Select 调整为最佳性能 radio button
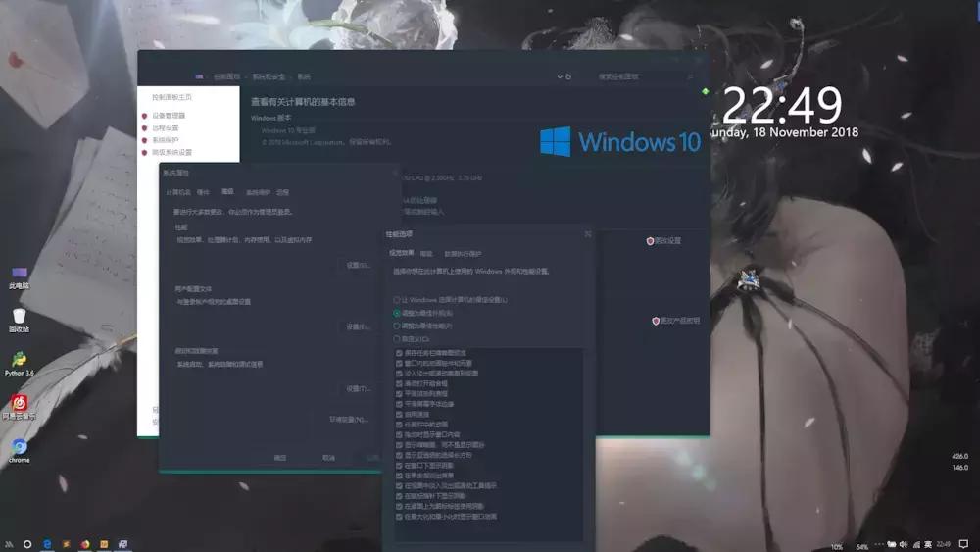This screenshot has width=980, height=552. tap(422, 326)
